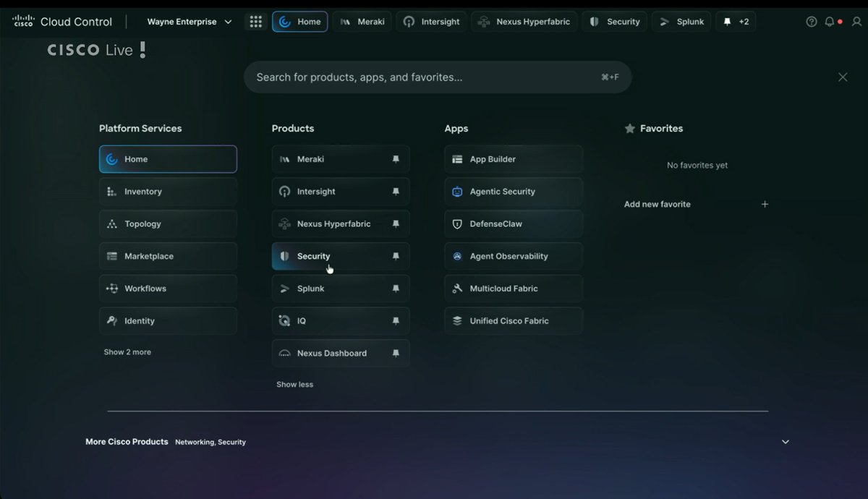Open the user profile icon
868x499 pixels.
pyautogui.click(x=856, y=22)
